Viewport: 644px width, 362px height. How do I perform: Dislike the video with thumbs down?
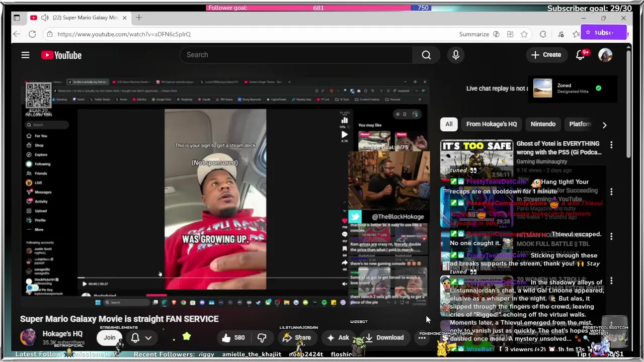click(262, 338)
